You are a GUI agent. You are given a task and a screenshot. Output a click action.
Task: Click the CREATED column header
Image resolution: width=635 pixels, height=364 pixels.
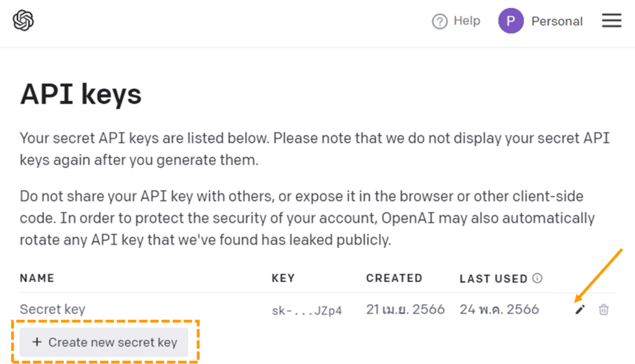(394, 278)
